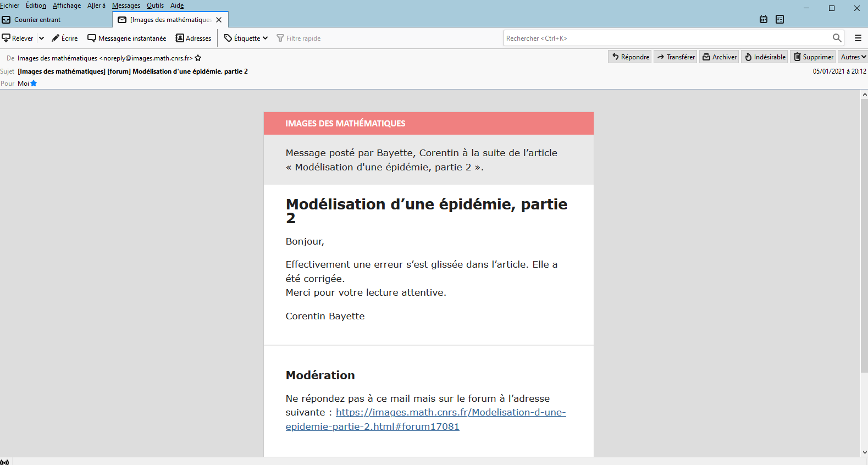Open Écrire to compose a message
This screenshot has width=868, height=465.
tap(65, 38)
